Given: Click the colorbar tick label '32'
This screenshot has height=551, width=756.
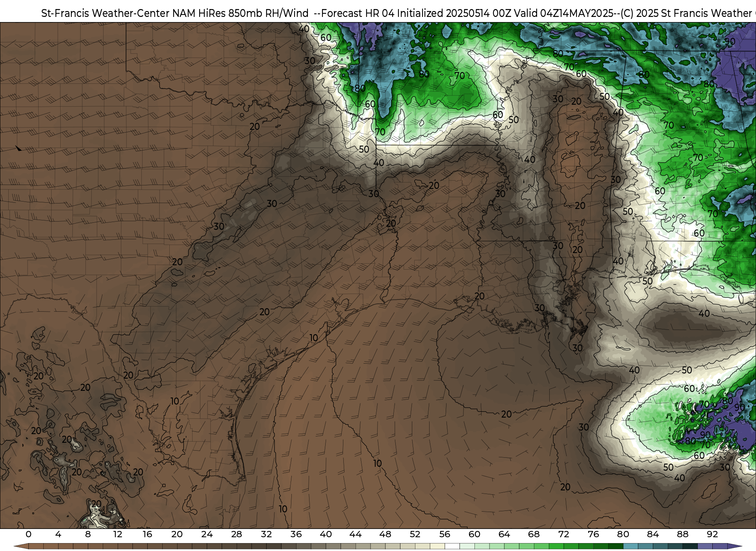Looking at the screenshot, I should pyautogui.click(x=266, y=534).
